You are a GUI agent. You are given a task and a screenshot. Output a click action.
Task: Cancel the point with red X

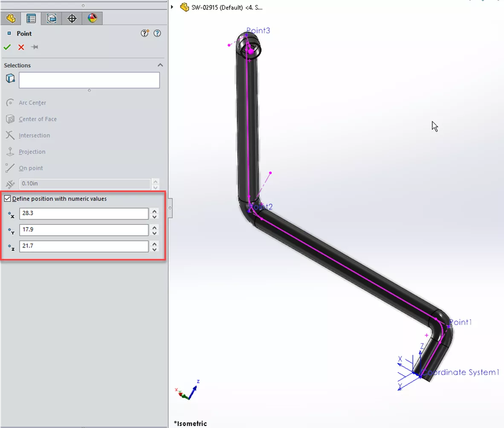click(x=21, y=47)
